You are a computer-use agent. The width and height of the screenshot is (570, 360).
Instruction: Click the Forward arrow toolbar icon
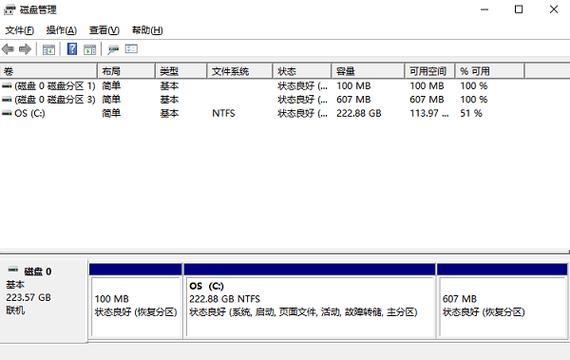click(x=25, y=49)
